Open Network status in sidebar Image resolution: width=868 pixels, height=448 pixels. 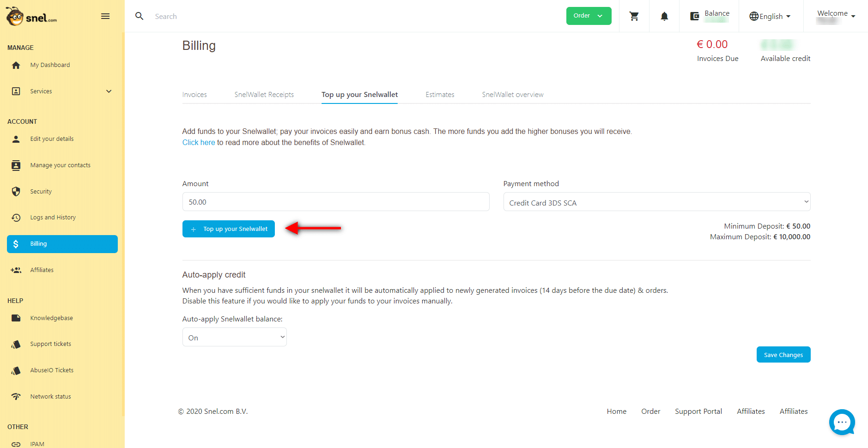pos(50,397)
